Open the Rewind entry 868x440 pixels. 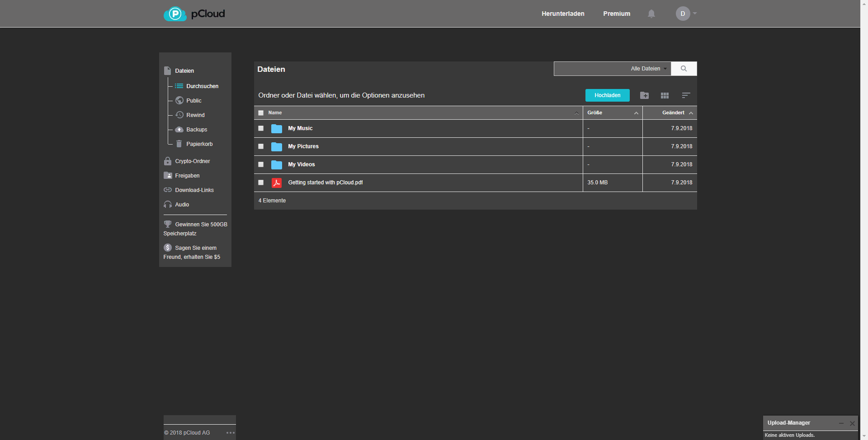tap(195, 115)
